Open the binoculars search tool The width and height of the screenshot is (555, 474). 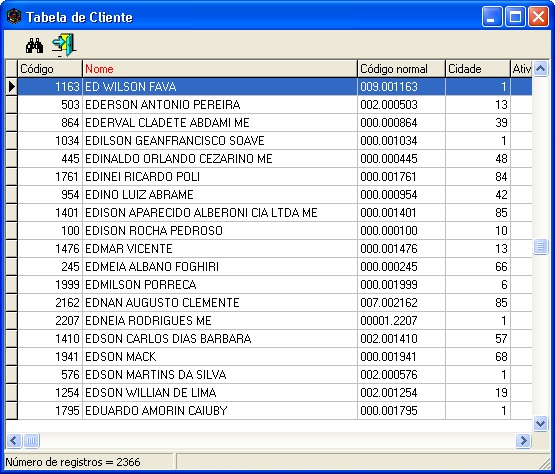click(34, 45)
